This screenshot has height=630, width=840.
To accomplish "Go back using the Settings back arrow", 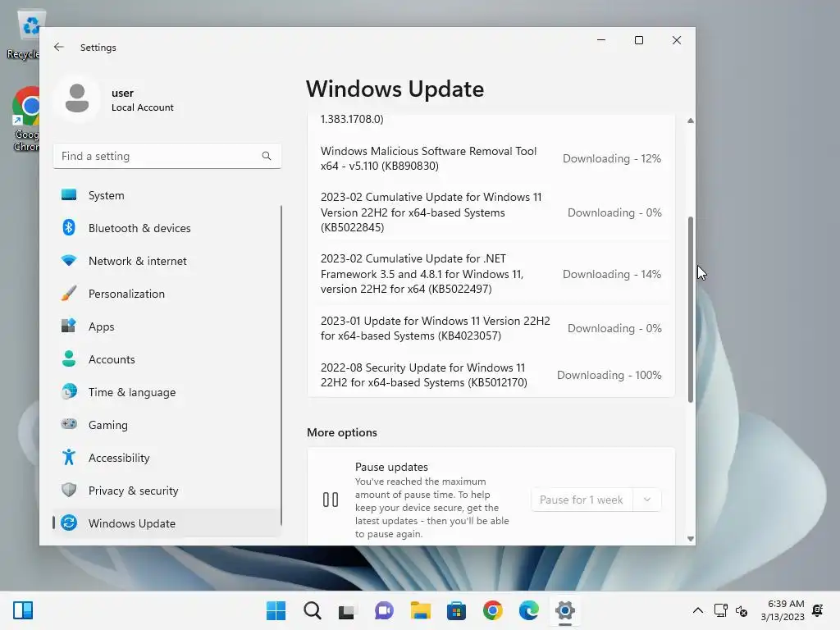I will pos(59,47).
